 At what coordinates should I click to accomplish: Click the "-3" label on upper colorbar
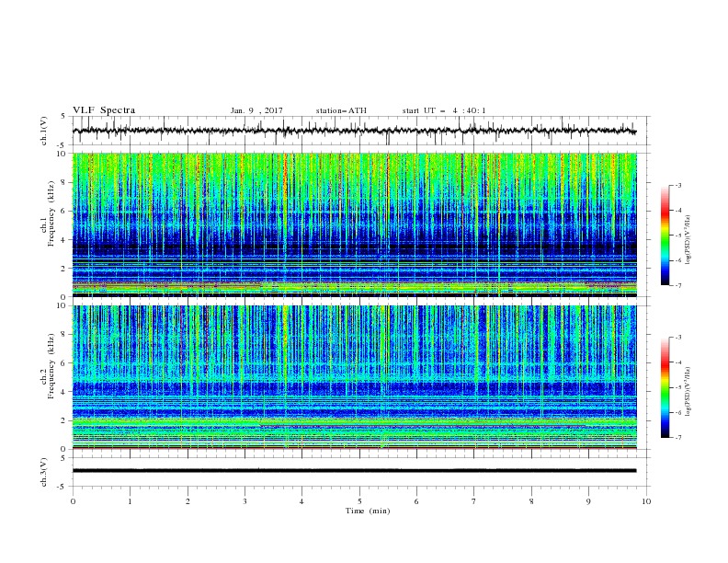click(677, 185)
